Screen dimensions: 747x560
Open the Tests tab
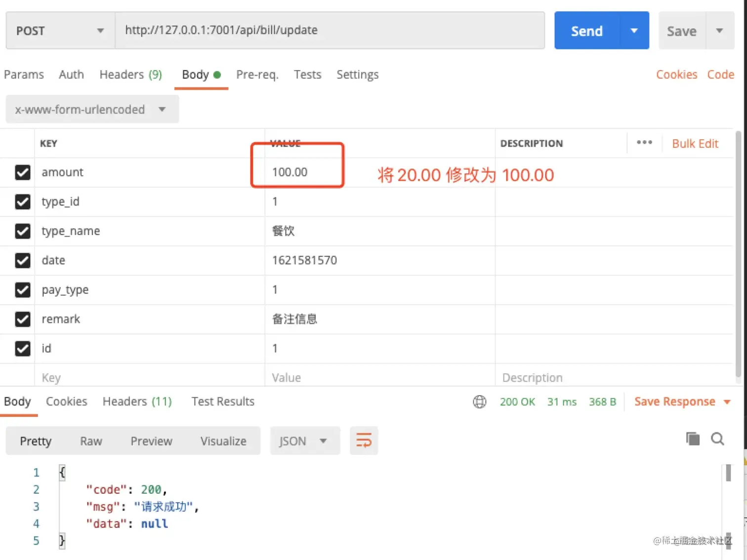[307, 75]
